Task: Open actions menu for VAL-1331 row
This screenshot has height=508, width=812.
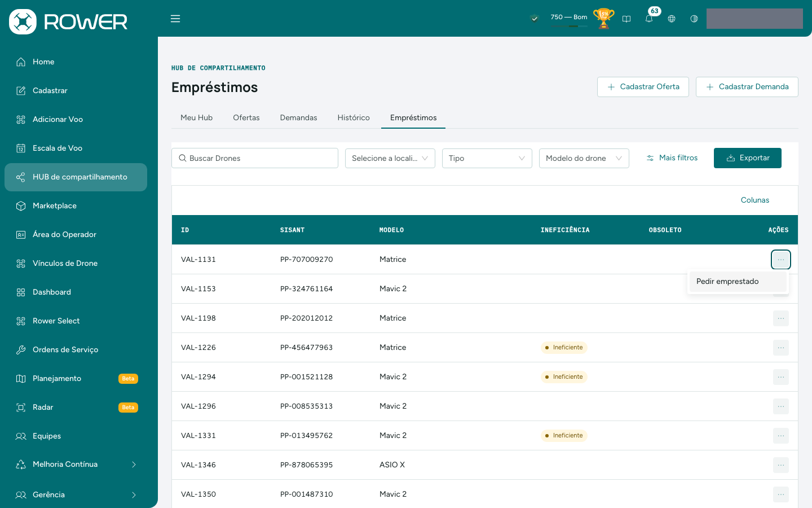Action: 781,436
